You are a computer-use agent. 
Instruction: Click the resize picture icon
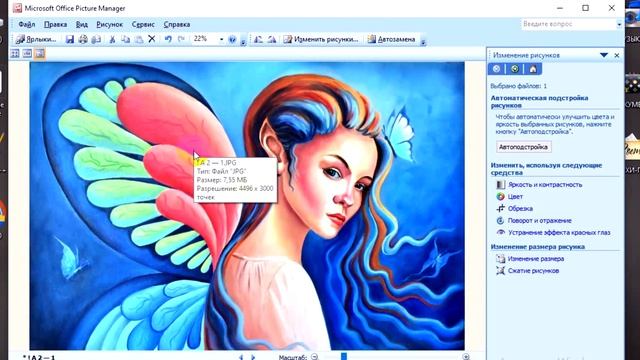500,259
